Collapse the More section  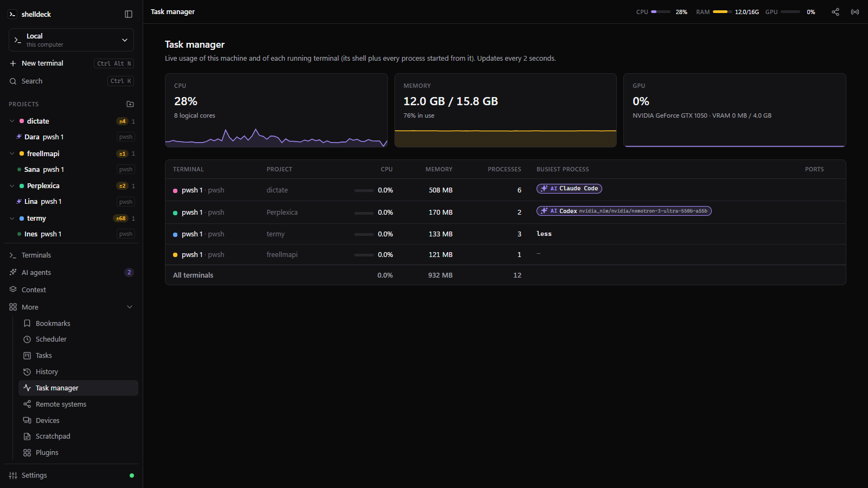(130, 307)
